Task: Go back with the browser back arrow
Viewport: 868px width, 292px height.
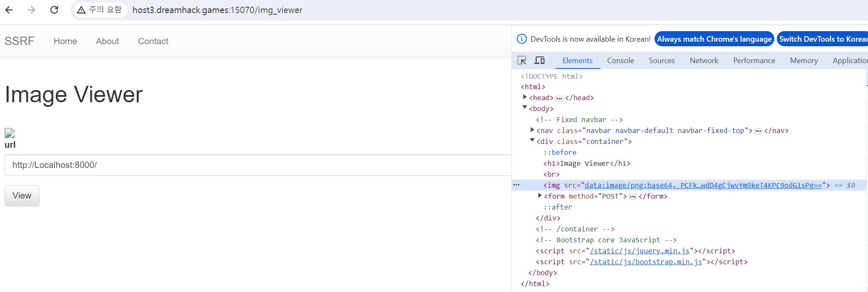Action: click(9, 10)
